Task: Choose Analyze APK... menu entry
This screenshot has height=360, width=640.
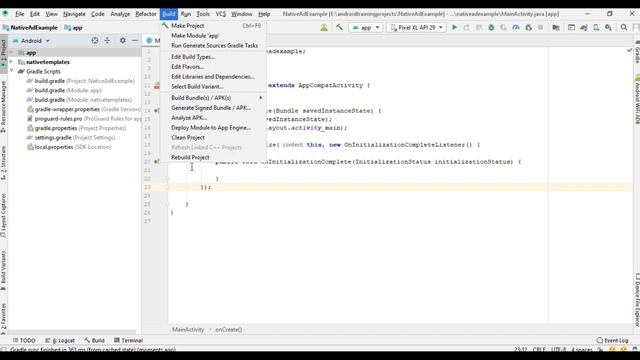Action: [x=213, y=118]
